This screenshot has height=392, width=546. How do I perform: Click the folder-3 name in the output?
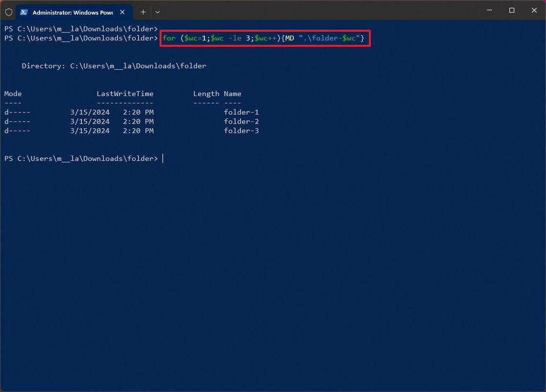click(240, 130)
